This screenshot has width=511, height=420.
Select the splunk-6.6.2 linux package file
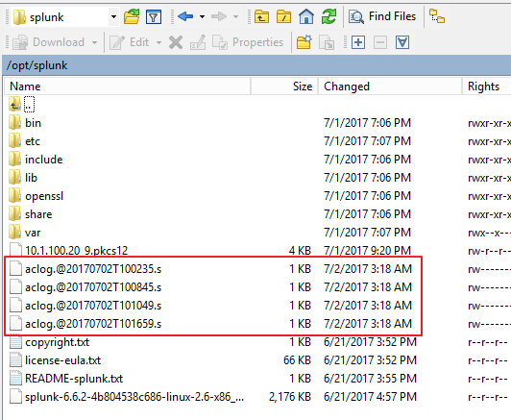pyautogui.click(x=134, y=397)
